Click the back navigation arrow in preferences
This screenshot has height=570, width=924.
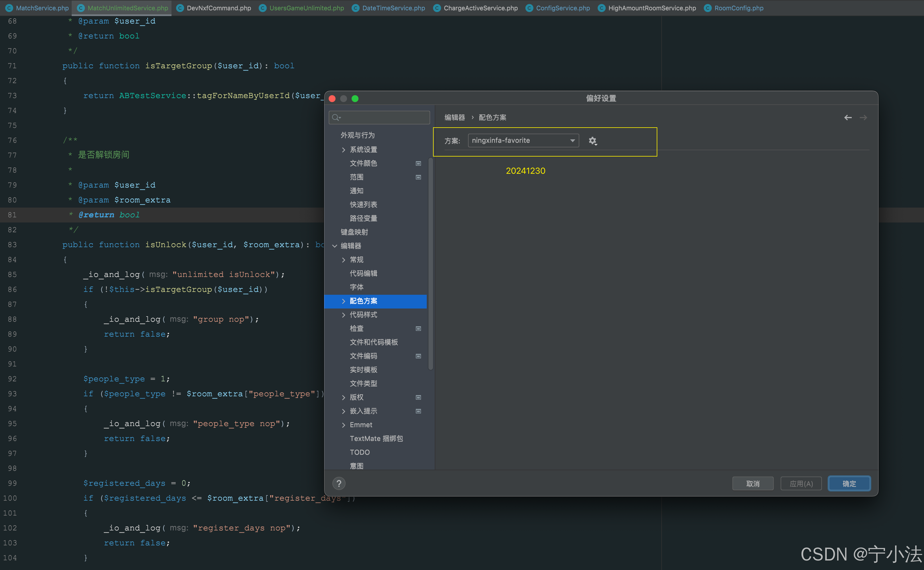[x=848, y=117]
